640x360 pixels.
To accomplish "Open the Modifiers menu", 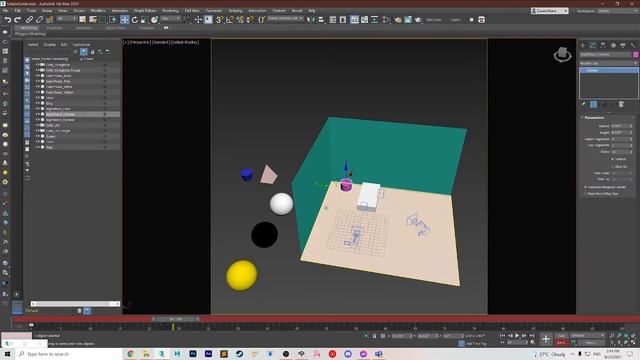I will point(98,11).
